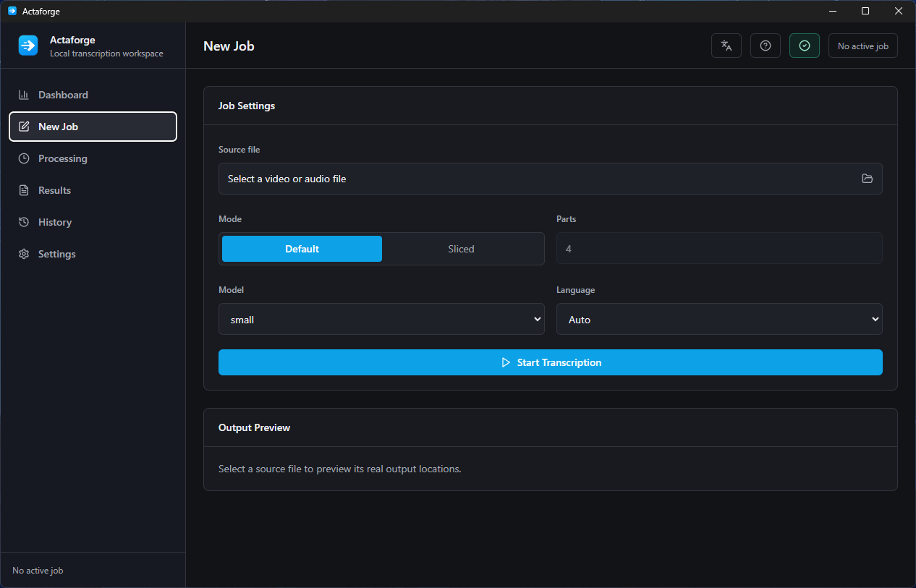Screen dimensions: 916x588
Task: Maximize the Actaforge window
Action: (x=865, y=11)
